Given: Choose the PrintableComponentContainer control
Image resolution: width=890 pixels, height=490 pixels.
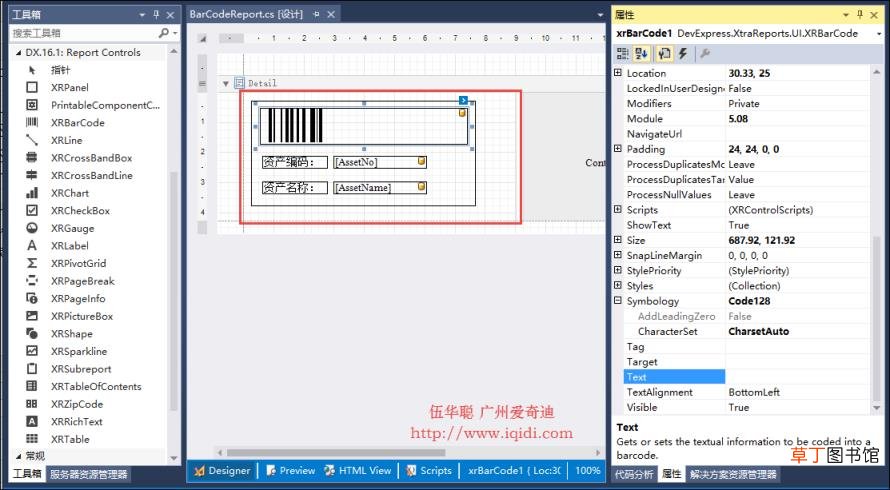Looking at the screenshot, I should pos(105,105).
